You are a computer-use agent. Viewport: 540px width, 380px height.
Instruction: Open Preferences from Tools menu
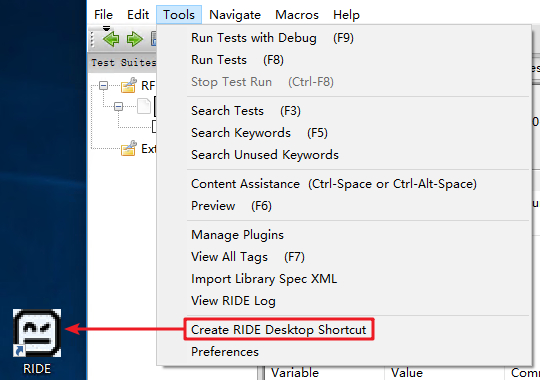(225, 352)
